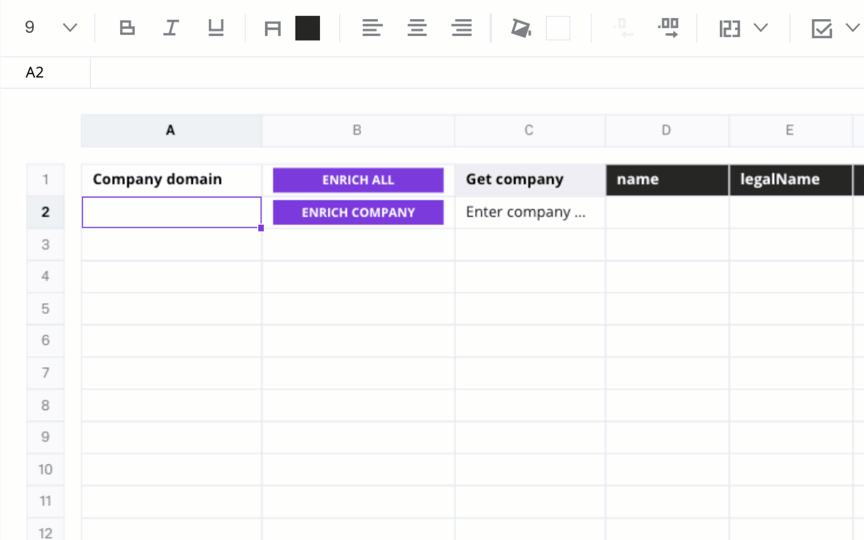The width and height of the screenshot is (864, 540).
Task: Center align the text
Action: pyautogui.click(x=417, y=28)
